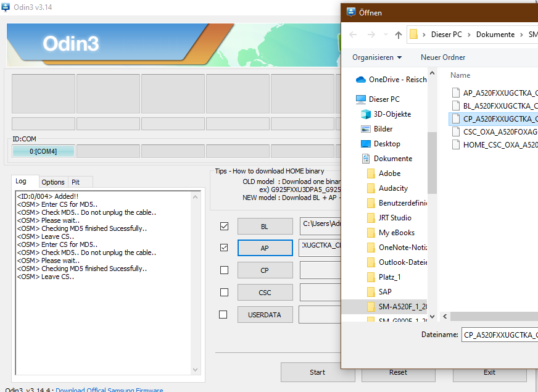Viewport: 538px width, 392px height.
Task: Click the BL_A520FXXUGCTKA file icon
Action: pos(456,106)
